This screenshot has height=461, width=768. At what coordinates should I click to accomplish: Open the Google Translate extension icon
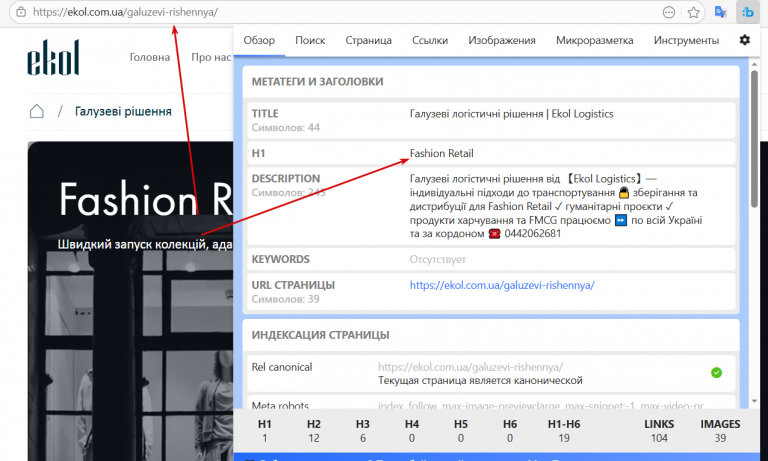(x=720, y=12)
